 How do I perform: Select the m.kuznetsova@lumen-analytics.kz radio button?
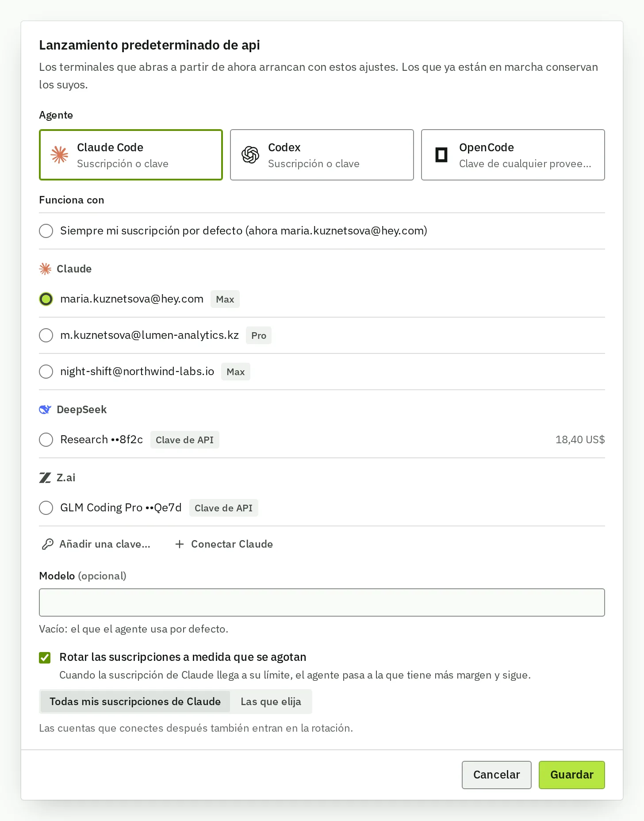click(x=46, y=335)
